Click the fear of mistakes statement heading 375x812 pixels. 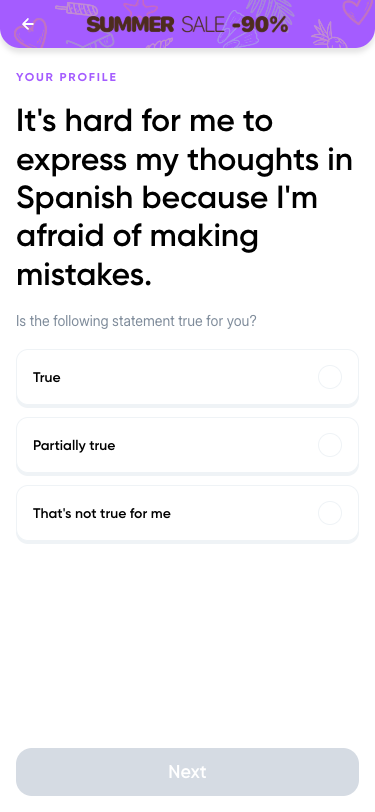pyautogui.click(x=184, y=197)
